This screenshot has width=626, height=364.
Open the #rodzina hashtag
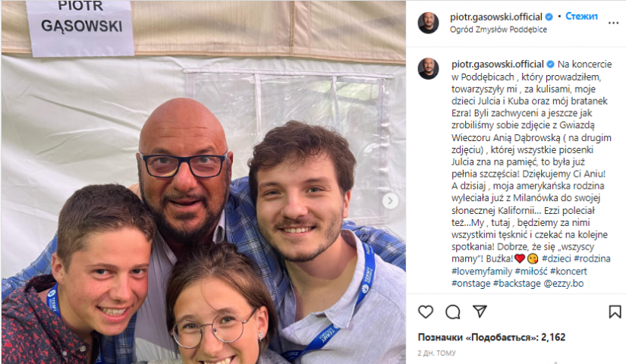click(x=593, y=259)
